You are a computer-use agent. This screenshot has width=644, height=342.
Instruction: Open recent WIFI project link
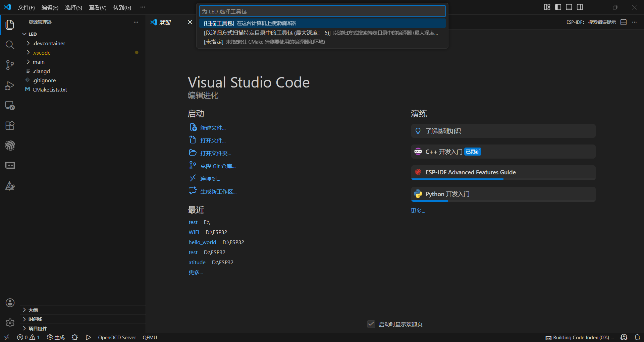click(x=194, y=232)
